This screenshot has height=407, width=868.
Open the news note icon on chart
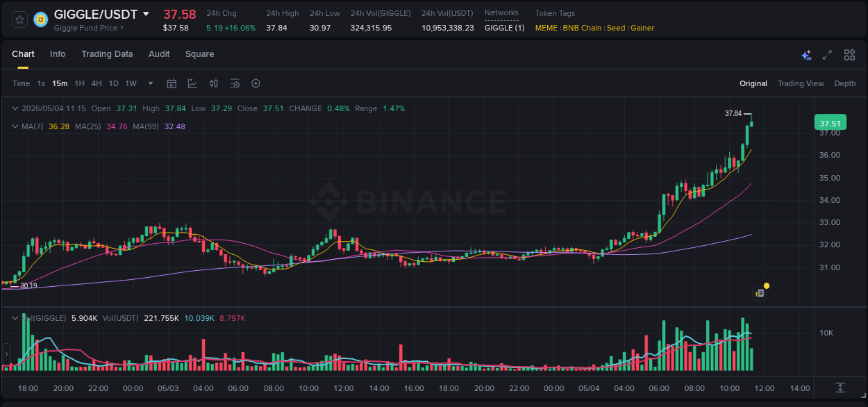[760, 294]
